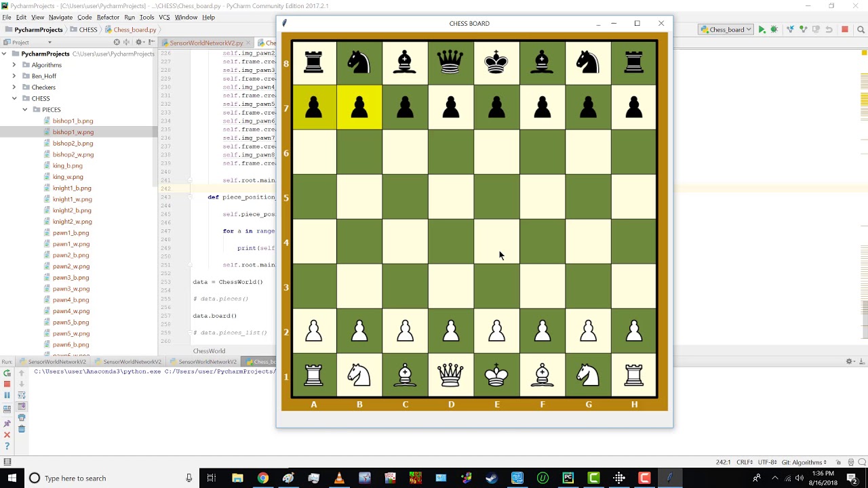Select the first SensorWorldNetworkV2 Run tab
The image size is (868, 488).
[53, 362]
